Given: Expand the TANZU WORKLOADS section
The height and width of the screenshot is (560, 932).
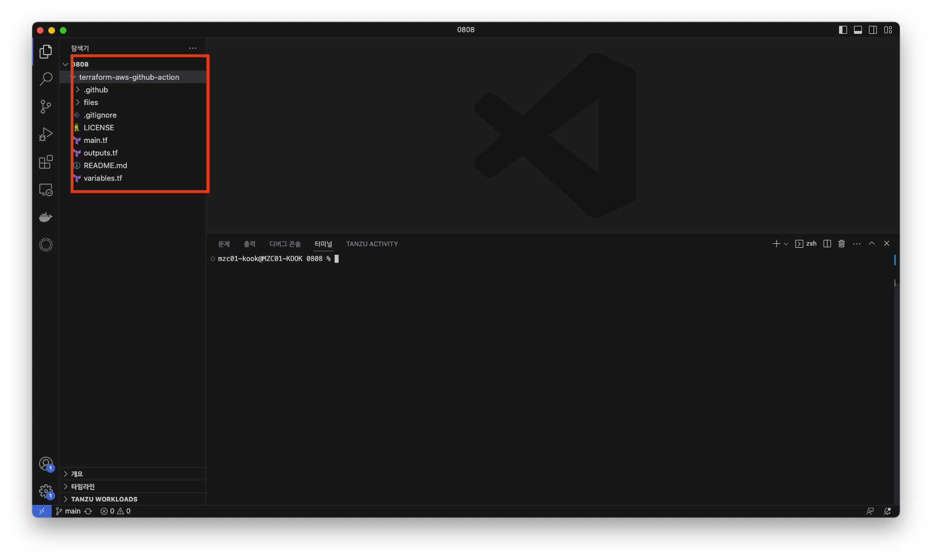Looking at the screenshot, I should tap(133, 499).
